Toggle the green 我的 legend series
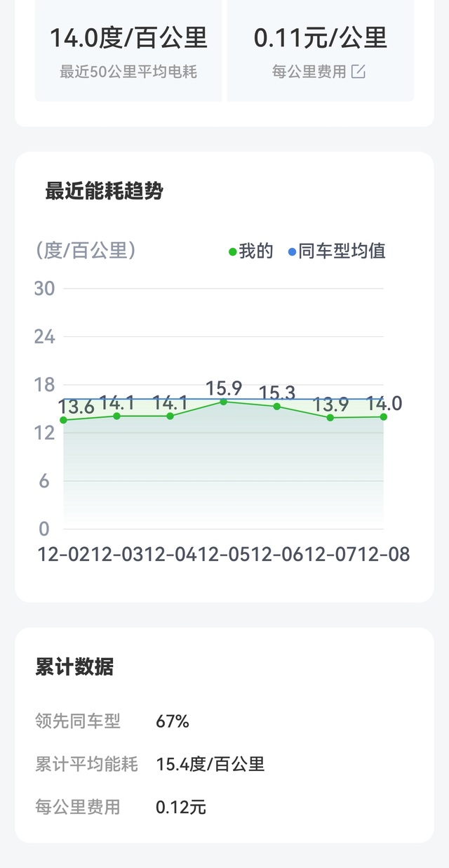Viewport: 449px width, 868px height. tap(251, 251)
